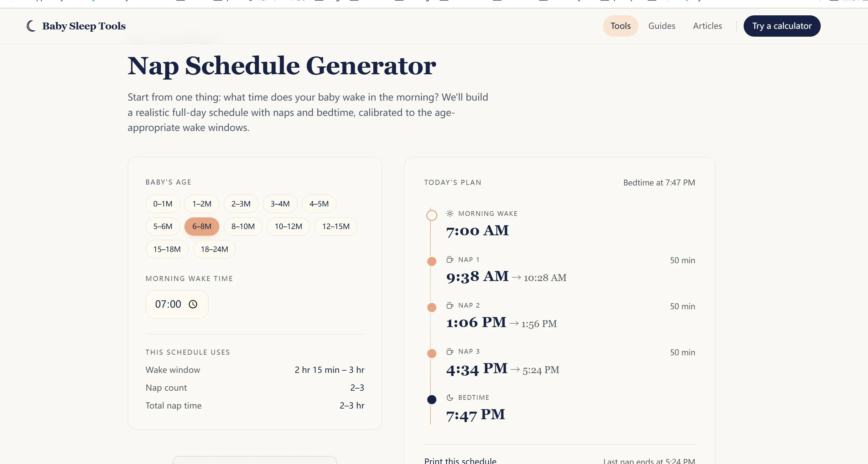Select the 8–10M age option

[x=243, y=227]
